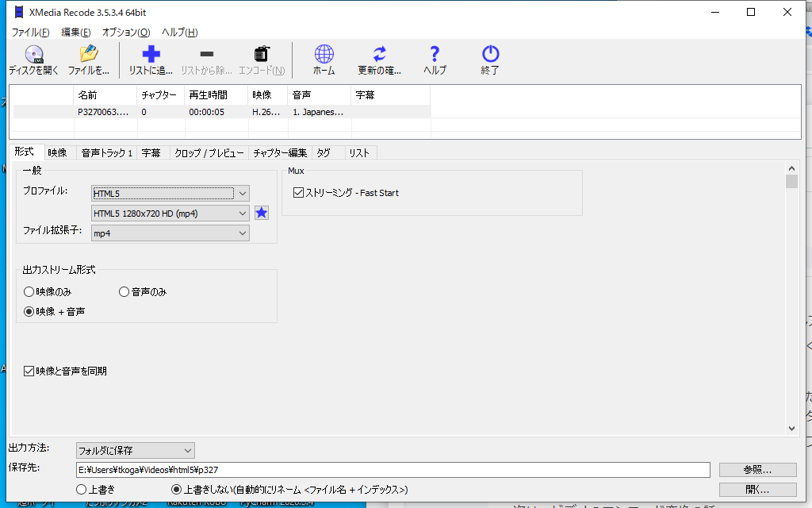
Task: Select 上書き radio button
Action: [82, 489]
